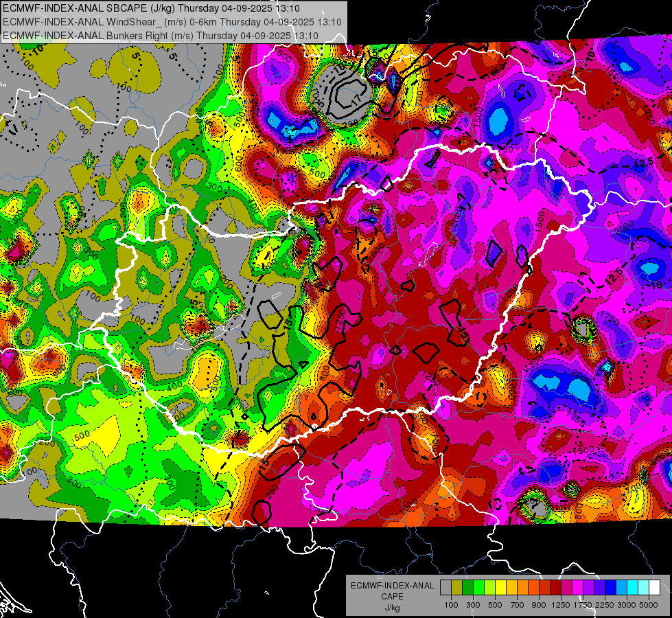Pick the swatch right of the grey one
672x618 pixels.
point(456,587)
